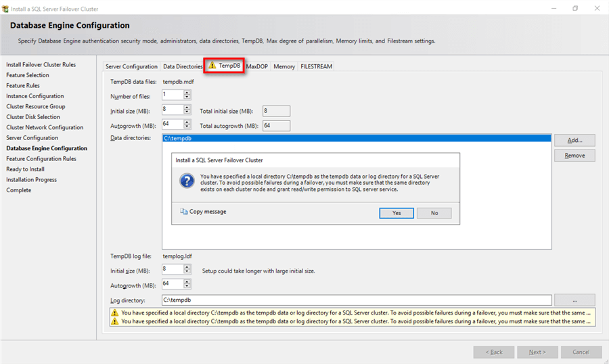Click the Log directory text field
Image resolution: width=609 pixels, height=364 pixels.
point(357,300)
